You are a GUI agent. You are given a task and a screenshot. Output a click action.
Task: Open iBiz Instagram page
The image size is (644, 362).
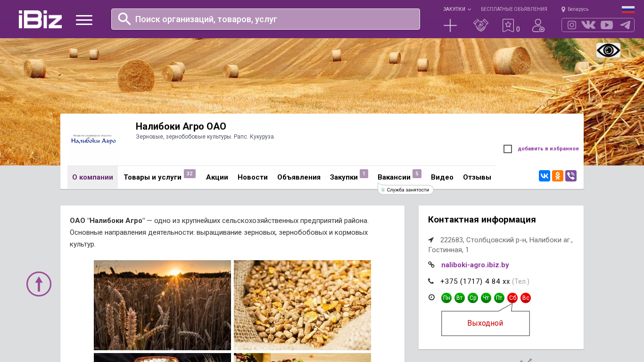tap(572, 25)
